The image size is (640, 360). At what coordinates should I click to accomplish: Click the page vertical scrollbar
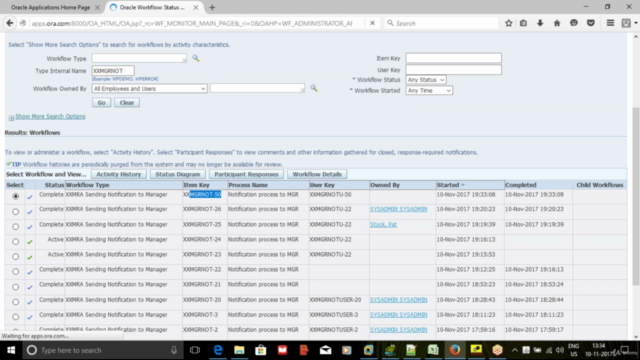click(x=636, y=196)
